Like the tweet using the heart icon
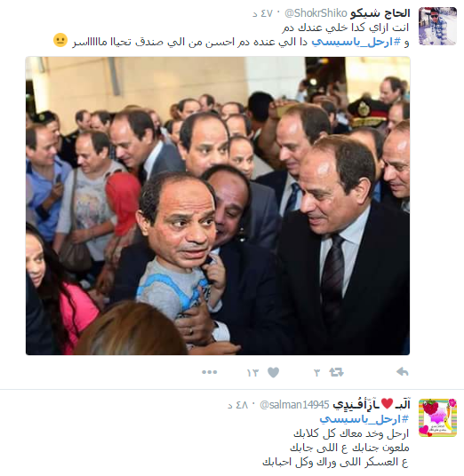464x476 pixels. (273, 372)
